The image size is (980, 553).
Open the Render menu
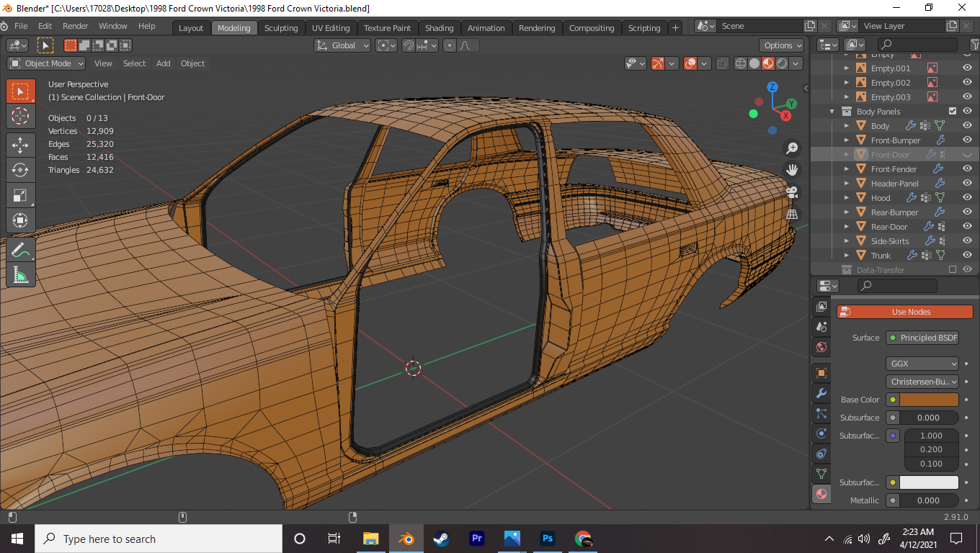pos(76,26)
